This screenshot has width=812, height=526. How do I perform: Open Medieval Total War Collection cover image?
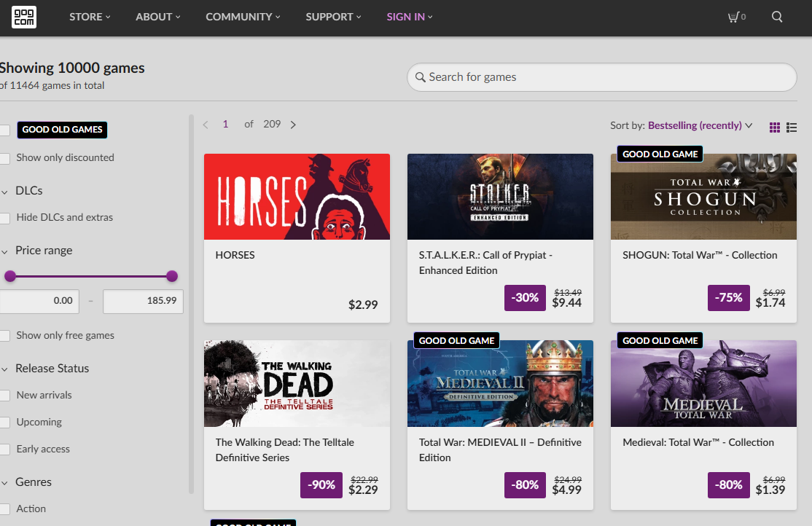click(x=703, y=384)
